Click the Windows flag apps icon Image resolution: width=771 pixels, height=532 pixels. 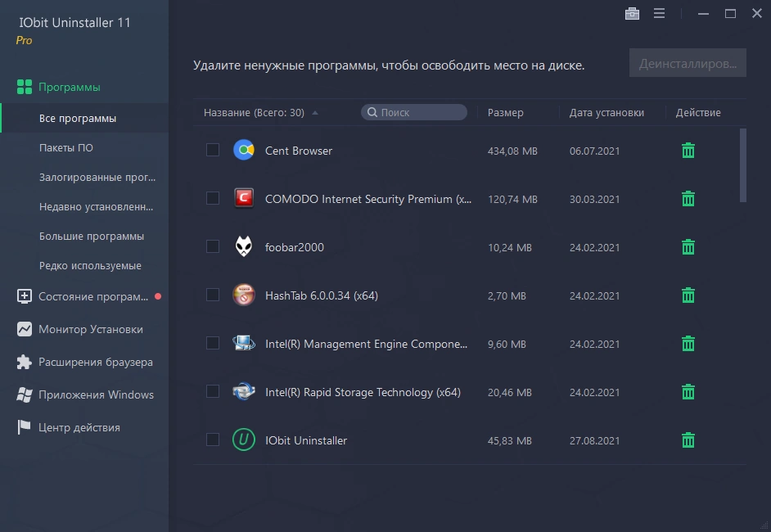pos(24,394)
